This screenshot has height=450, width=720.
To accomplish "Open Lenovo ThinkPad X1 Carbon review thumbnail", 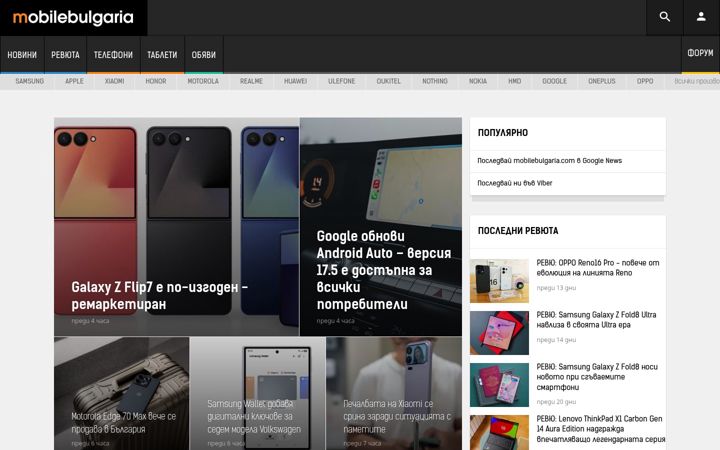I will coord(499,433).
